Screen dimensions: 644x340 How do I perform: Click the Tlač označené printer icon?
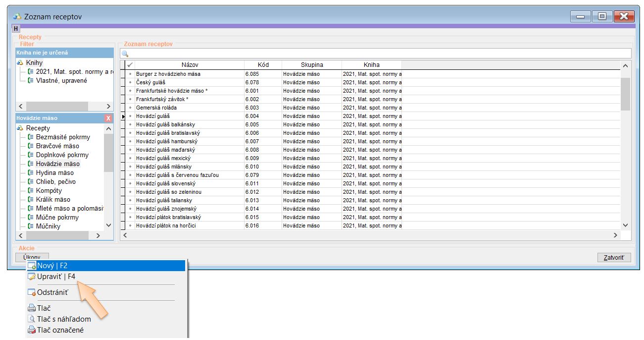(32, 330)
